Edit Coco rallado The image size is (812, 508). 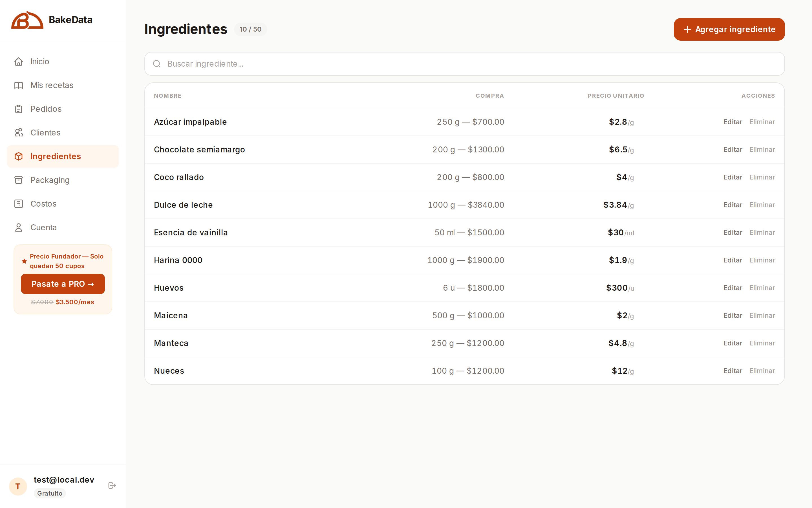[732, 177]
